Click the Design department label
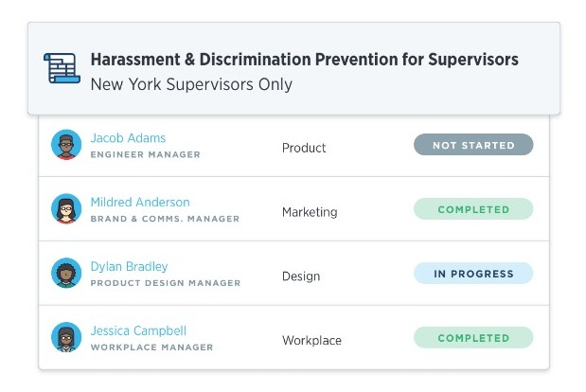The image size is (586, 392). pos(301,276)
